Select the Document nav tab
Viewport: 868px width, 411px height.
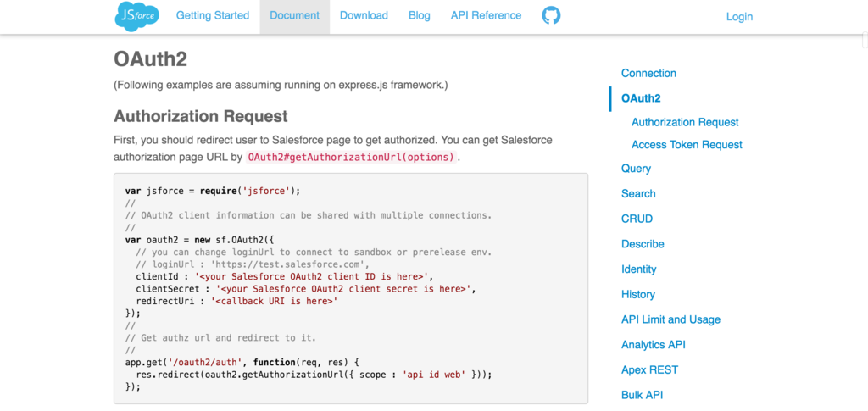click(294, 15)
